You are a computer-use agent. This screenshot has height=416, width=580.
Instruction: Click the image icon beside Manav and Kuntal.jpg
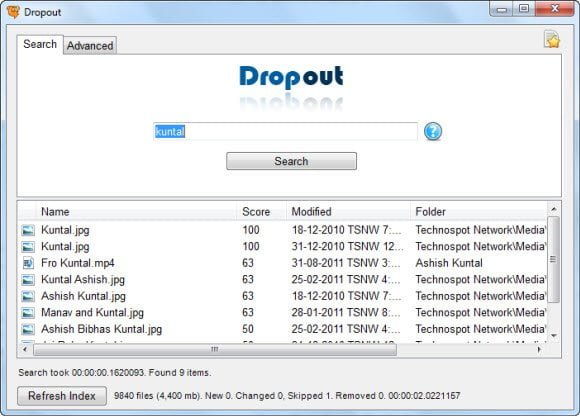(28, 313)
